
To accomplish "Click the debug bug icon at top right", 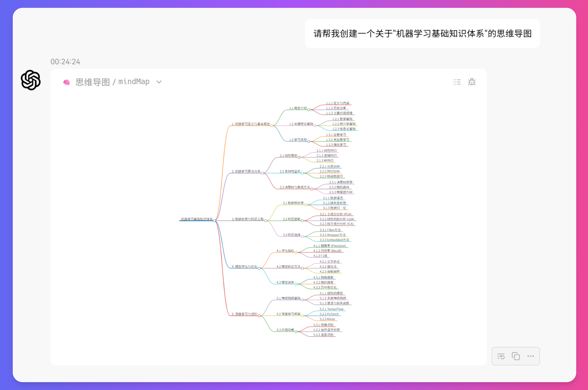I will point(472,82).
